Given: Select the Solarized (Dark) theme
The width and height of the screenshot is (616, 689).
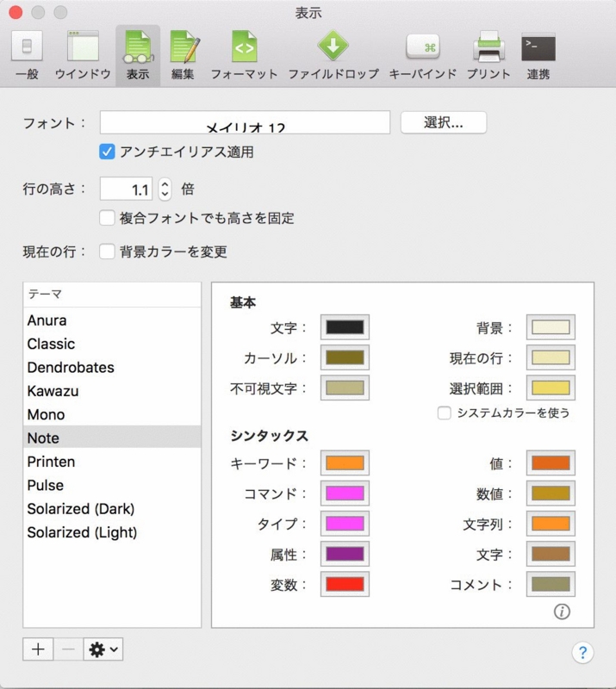Looking at the screenshot, I should (x=112, y=509).
